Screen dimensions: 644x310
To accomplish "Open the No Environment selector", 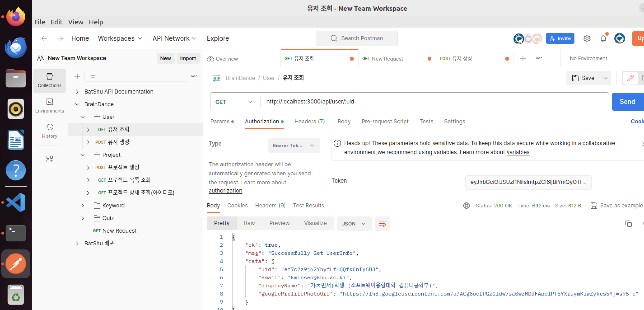I will [588, 58].
